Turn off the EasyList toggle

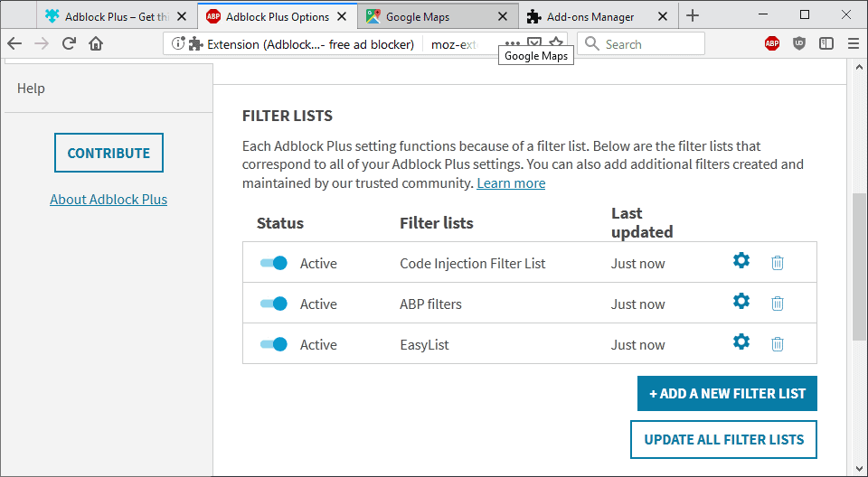(x=273, y=344)
